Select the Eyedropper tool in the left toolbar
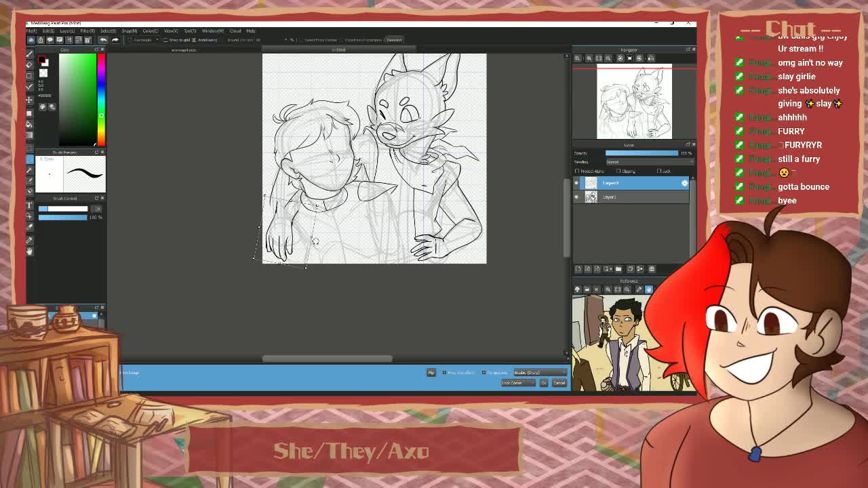Screen dimensions: 868x488 tap(29, 240)
